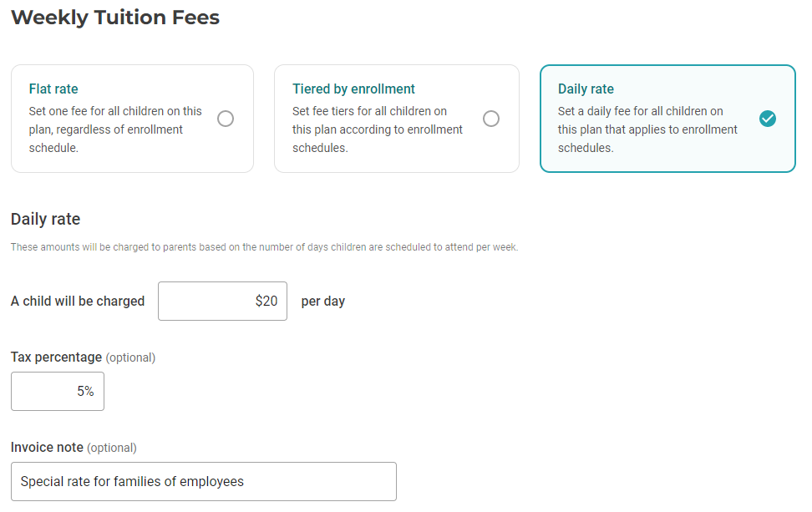Click the 'per day' label text

[322, 302]
